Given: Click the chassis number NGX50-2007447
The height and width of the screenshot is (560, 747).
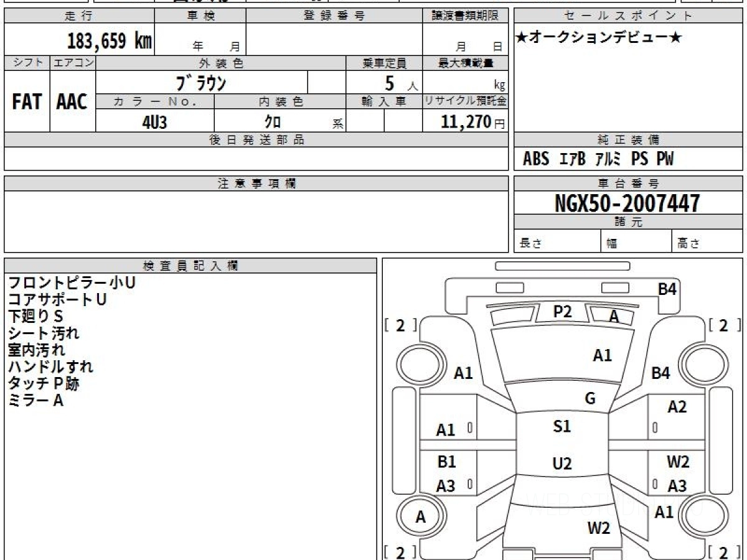Looking at the screenshot, I should pyautogui.click(x=627, y=203).
